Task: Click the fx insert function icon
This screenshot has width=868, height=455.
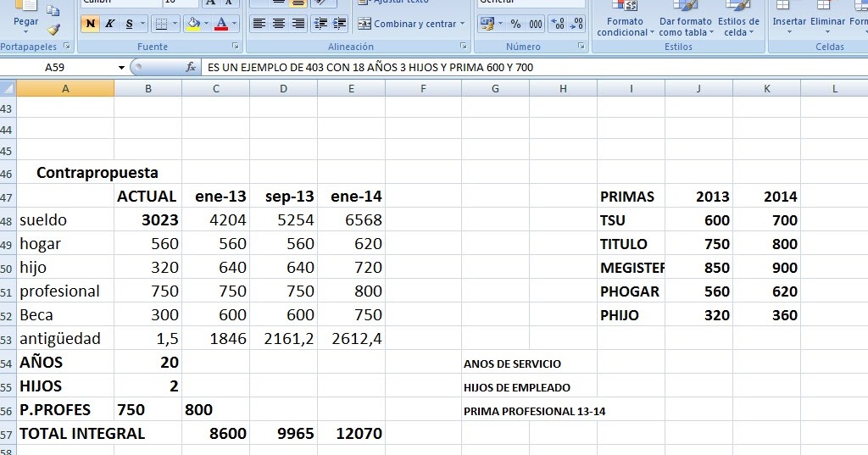Action: tap(191, 68)
